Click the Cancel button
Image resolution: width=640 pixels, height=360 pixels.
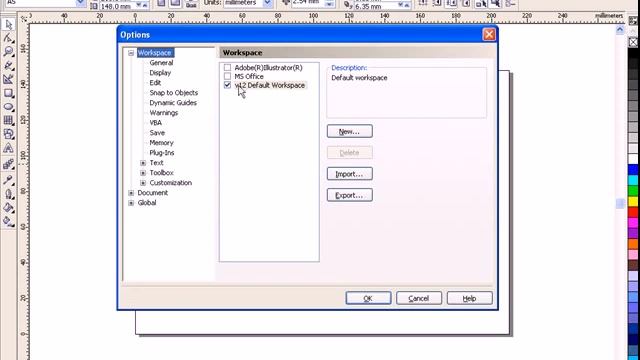point(419,298)
